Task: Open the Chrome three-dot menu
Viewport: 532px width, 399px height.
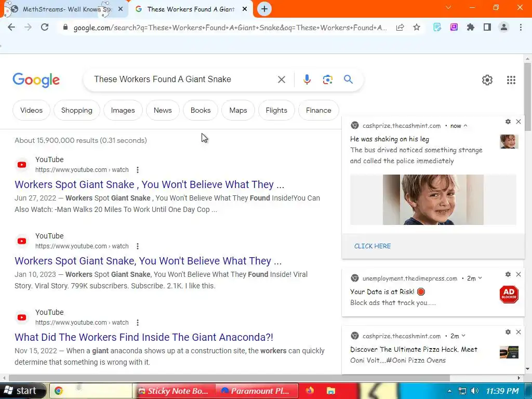Action: pos(521,28)
